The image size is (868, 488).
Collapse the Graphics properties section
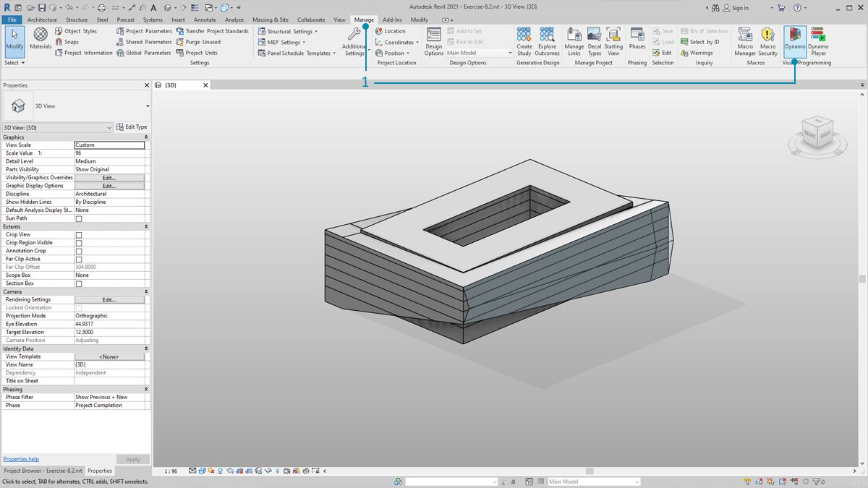click(x=146, y=137)
